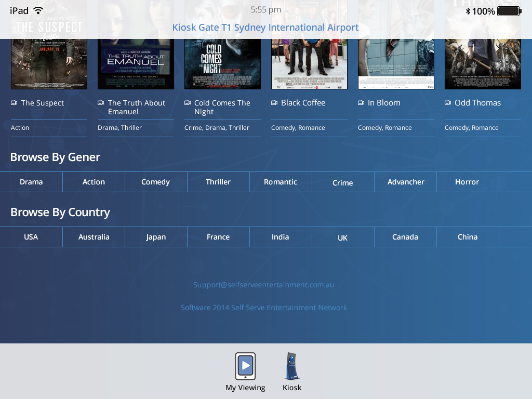
Task: Open the support email link
Action: (x=263, y=285)
